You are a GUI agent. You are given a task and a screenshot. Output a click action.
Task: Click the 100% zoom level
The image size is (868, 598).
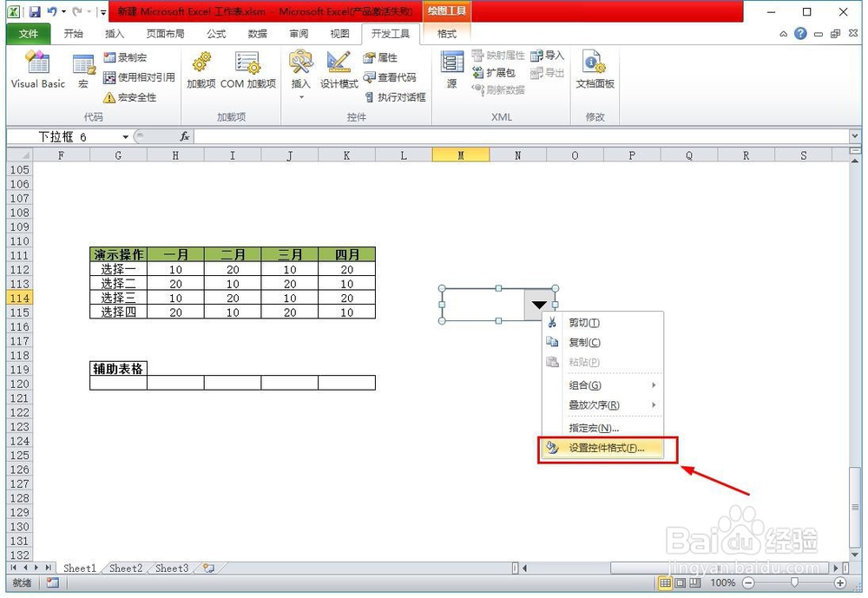[722, 582]
